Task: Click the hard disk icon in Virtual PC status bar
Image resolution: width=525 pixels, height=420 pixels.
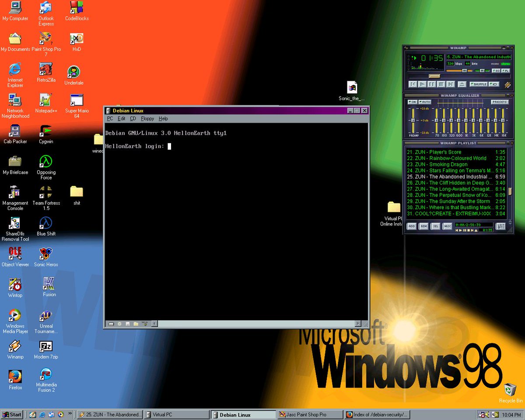Action: coord(111,324)
